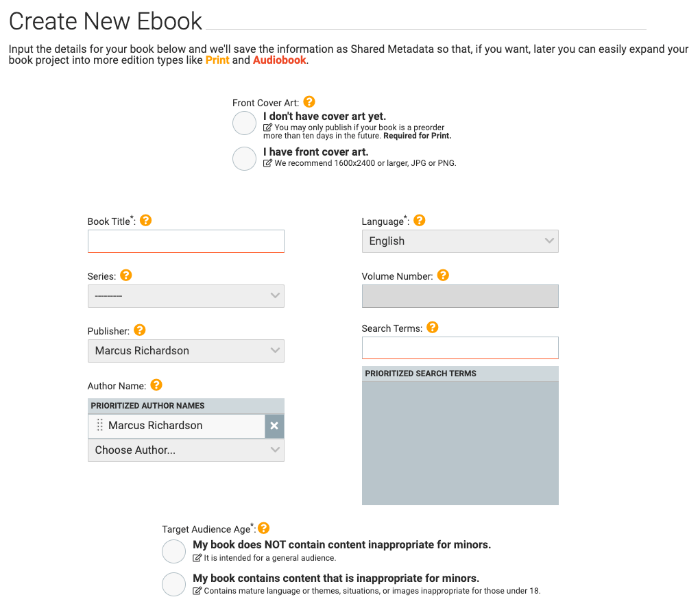Show help for Volume Number field
The image size is (700, 608).
(443, 276)
